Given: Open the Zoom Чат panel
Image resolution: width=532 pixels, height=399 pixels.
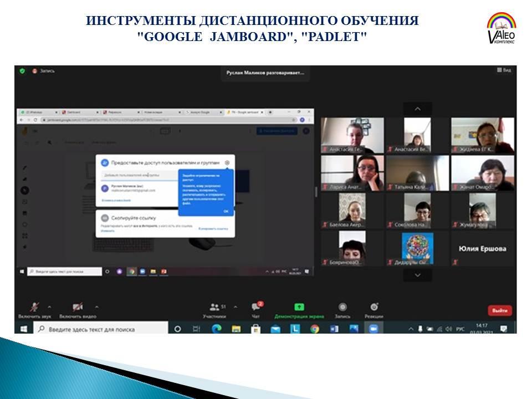Looking at the screenshot, I should [256, 310].
